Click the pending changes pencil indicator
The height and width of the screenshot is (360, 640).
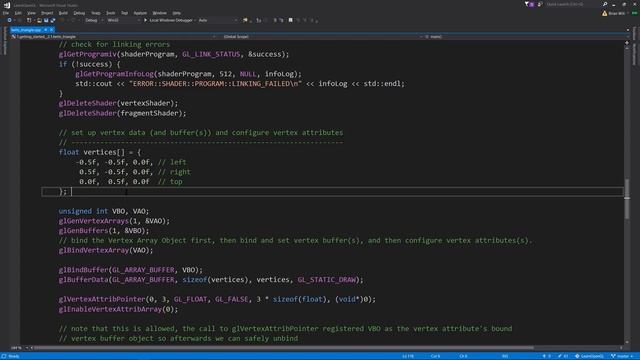tap(563, 356)
